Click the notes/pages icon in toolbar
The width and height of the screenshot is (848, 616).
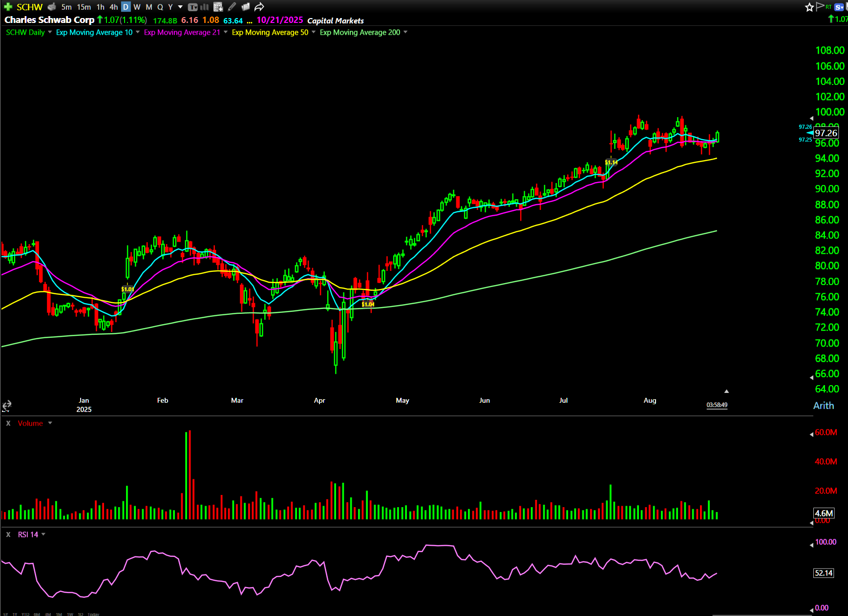[246, 7]
